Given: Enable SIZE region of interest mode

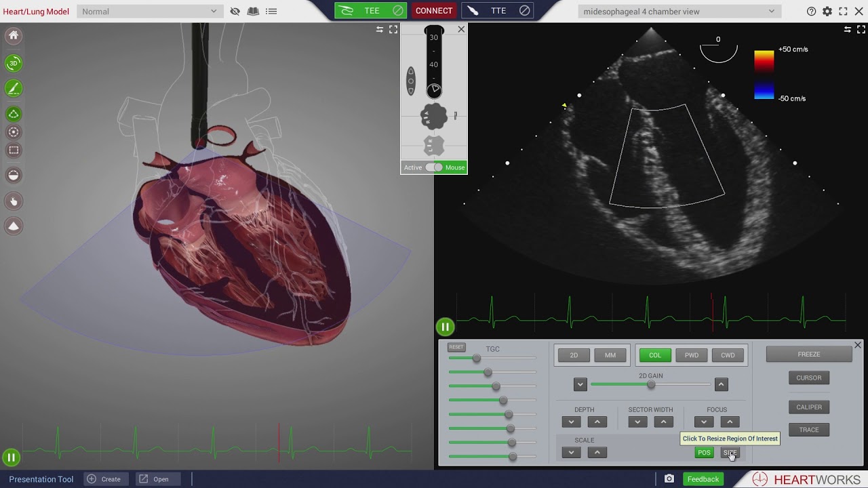Looking at the screenshot, I should pos(730,453).
